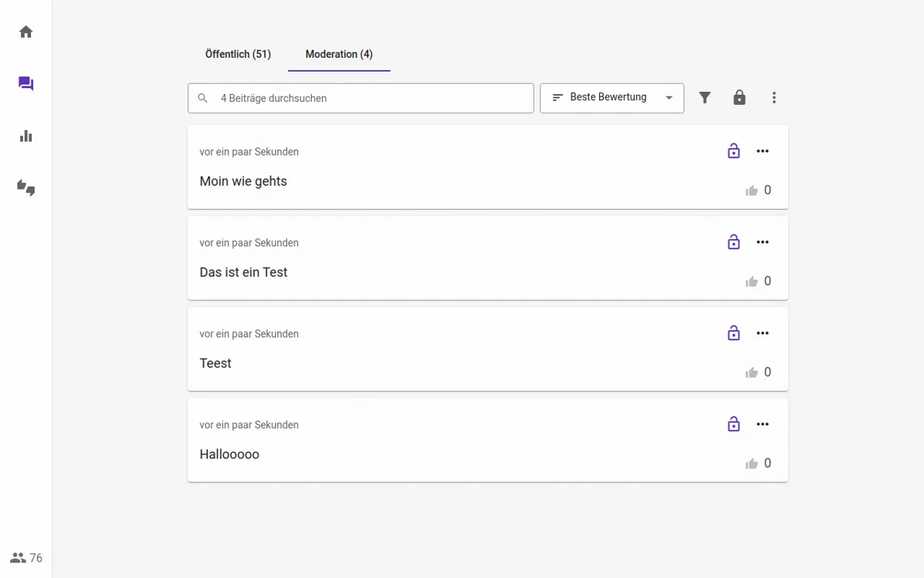Open more options for 'Moin wie gehts'
The width and height of the screenshot is (924, 578).
(x=762, y=151)
